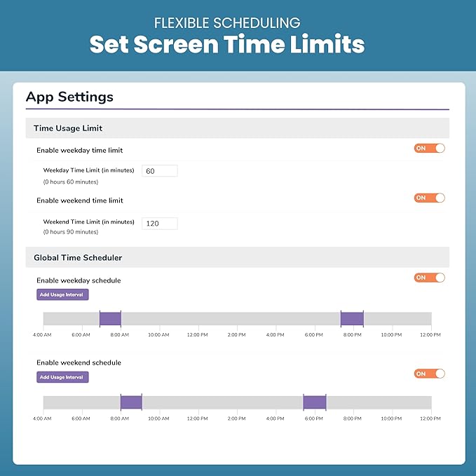Turn off the weekday schedule toggle

(x=430, y=278)
